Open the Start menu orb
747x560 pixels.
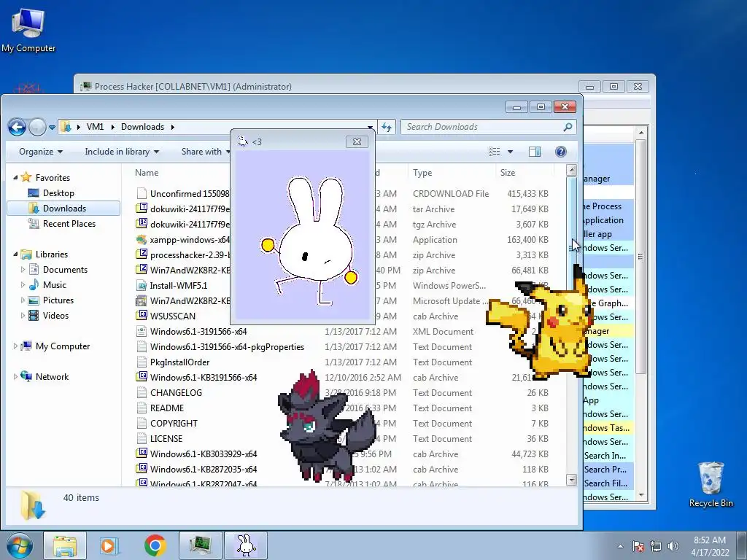tap(19, 545)
